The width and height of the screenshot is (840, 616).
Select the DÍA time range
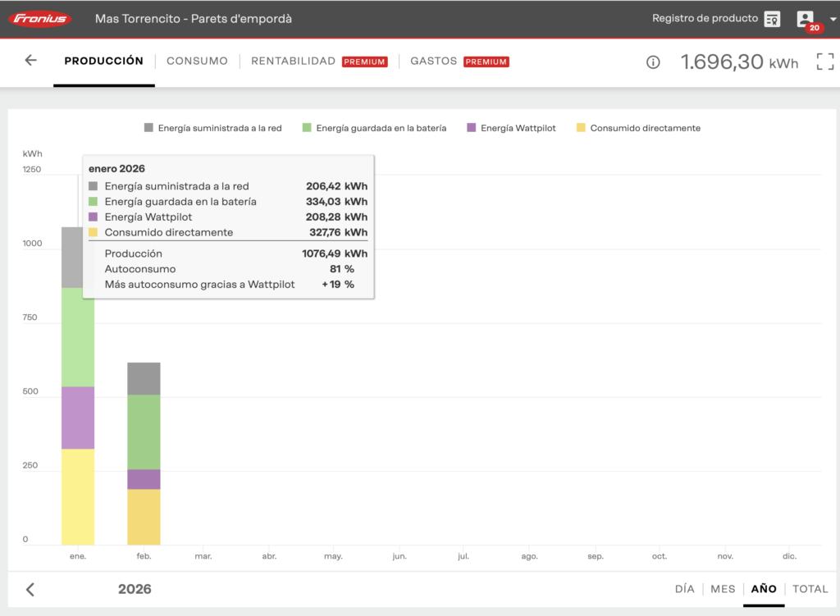pyautogui.click(x=684, y=589)
